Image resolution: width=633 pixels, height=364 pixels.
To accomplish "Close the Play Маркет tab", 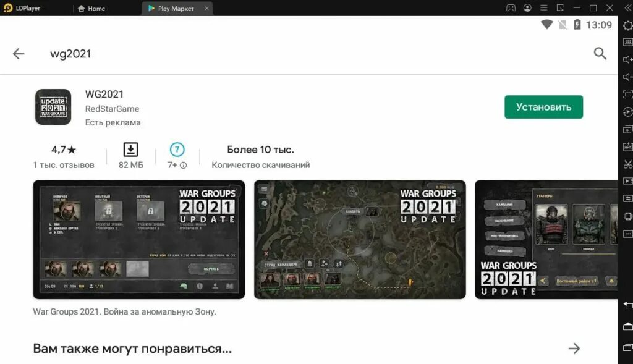I will [x=206, y=8].
